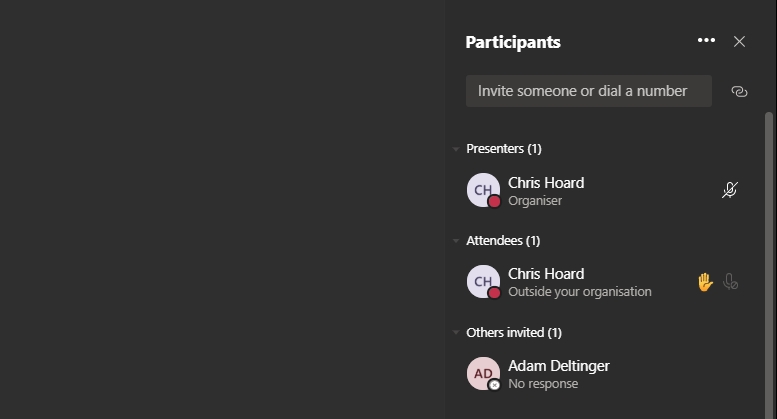The width and height of the screenshot is (777, 419).
Task: Click the attendee's red busy status badge
Action: (x=494, y=293)
